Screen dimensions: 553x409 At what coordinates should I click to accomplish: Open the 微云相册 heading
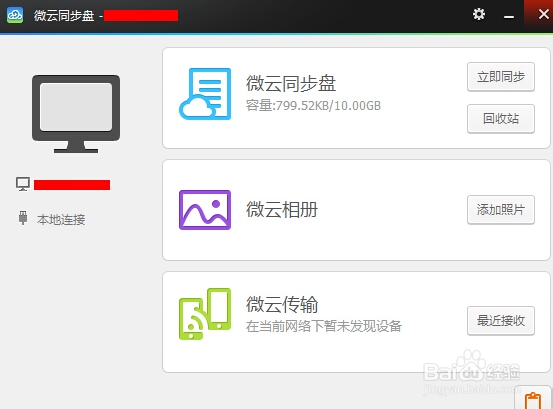click(282, 209)
